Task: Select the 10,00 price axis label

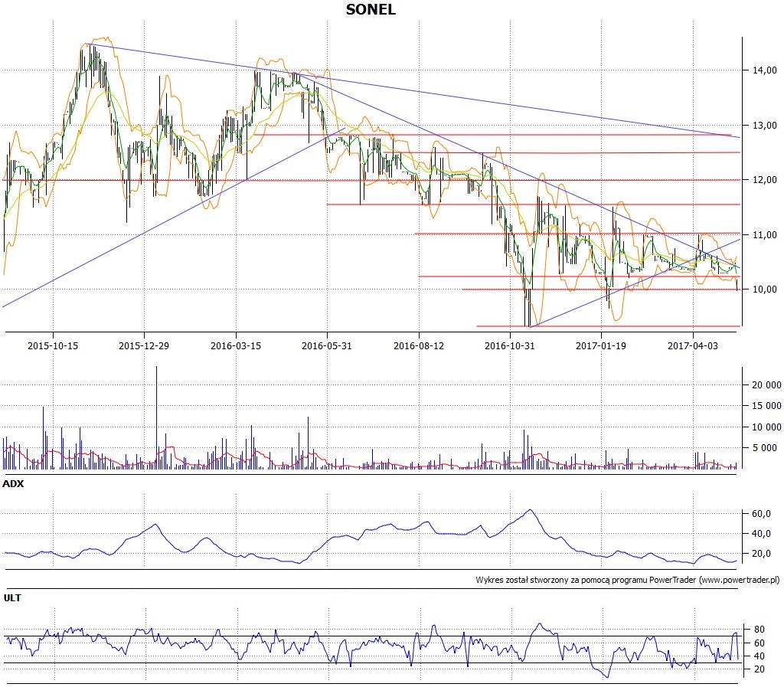Action: point(765,290)
